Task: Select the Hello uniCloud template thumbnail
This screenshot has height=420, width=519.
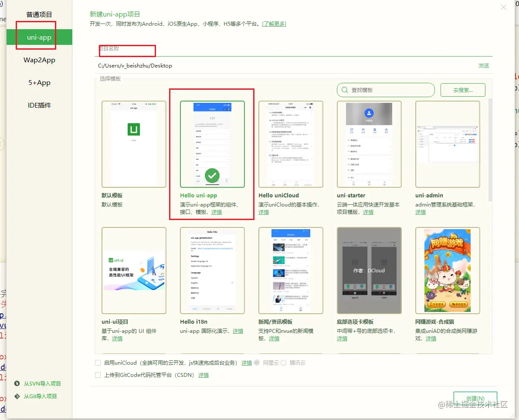Action: (x=291, y=144)
